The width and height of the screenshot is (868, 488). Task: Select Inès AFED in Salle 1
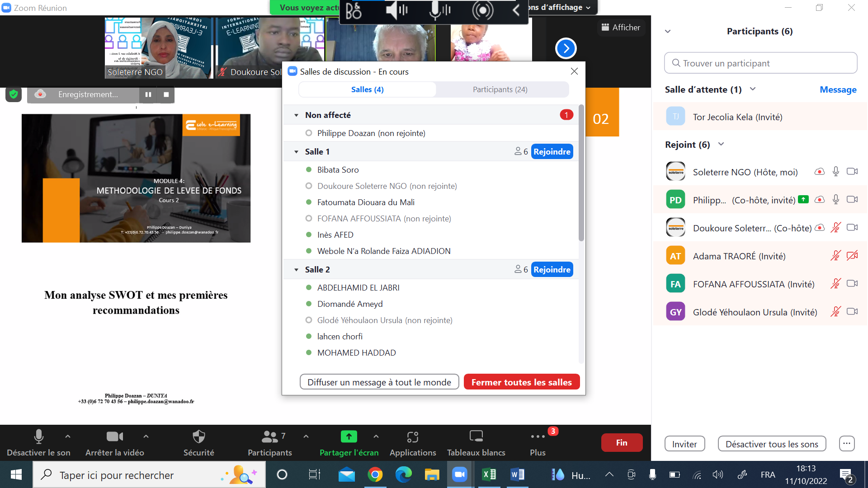[x=335, y=235]
